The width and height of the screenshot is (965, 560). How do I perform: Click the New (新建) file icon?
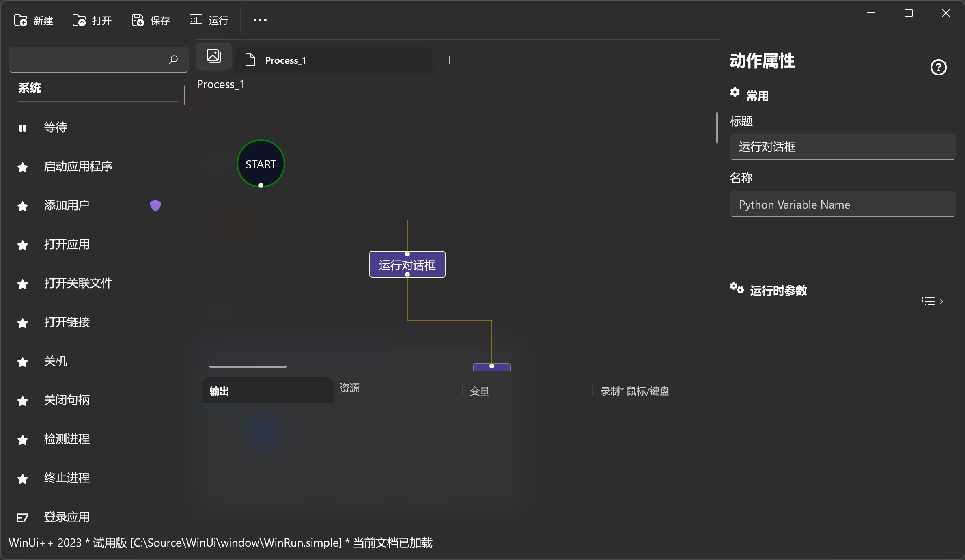21,20
